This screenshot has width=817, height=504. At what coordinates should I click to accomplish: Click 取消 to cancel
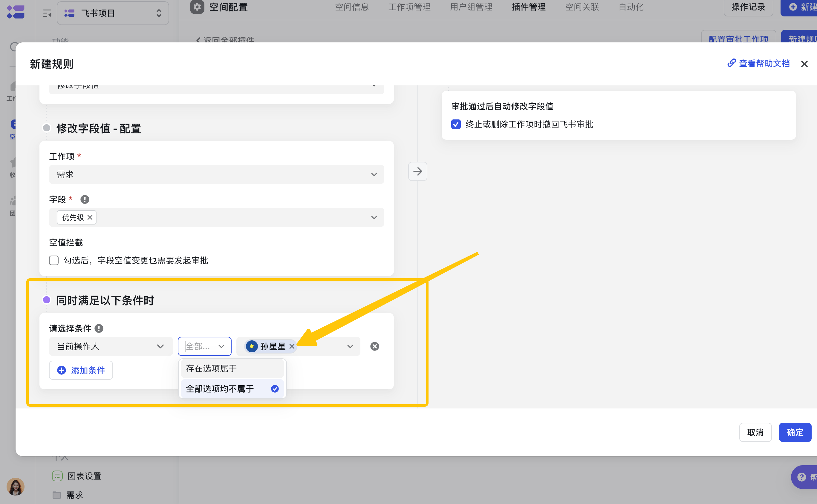[755, 432]
